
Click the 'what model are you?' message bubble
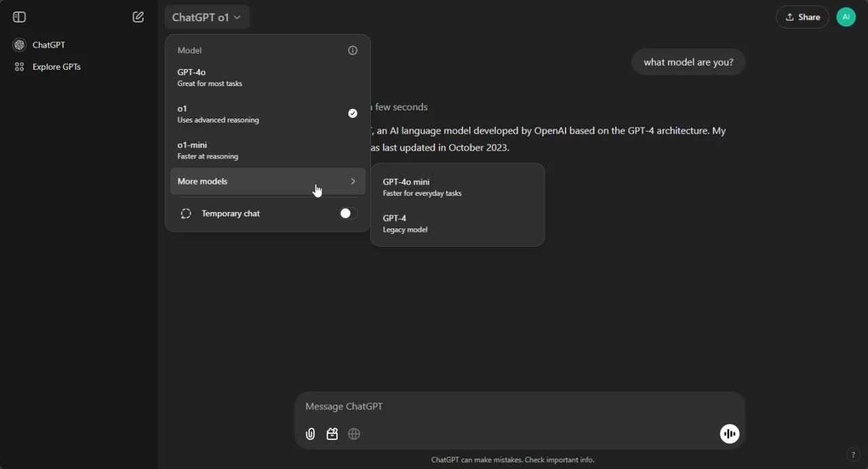(688, 62)
